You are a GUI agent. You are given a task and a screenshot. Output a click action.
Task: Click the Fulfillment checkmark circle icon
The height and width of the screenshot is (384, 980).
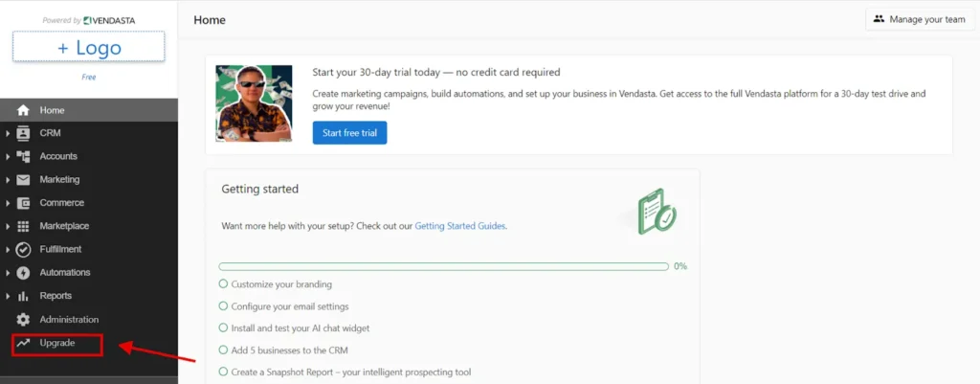(23, 250)
